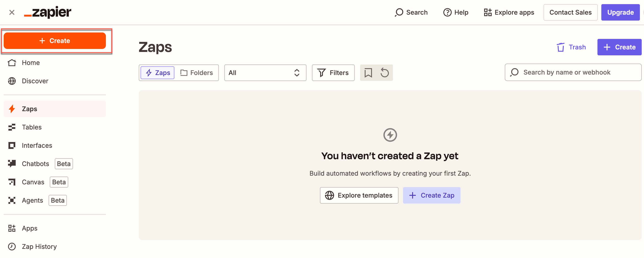Click the Agents Beta icon
This screenshot has height=258, width=644.
[12, 200]
